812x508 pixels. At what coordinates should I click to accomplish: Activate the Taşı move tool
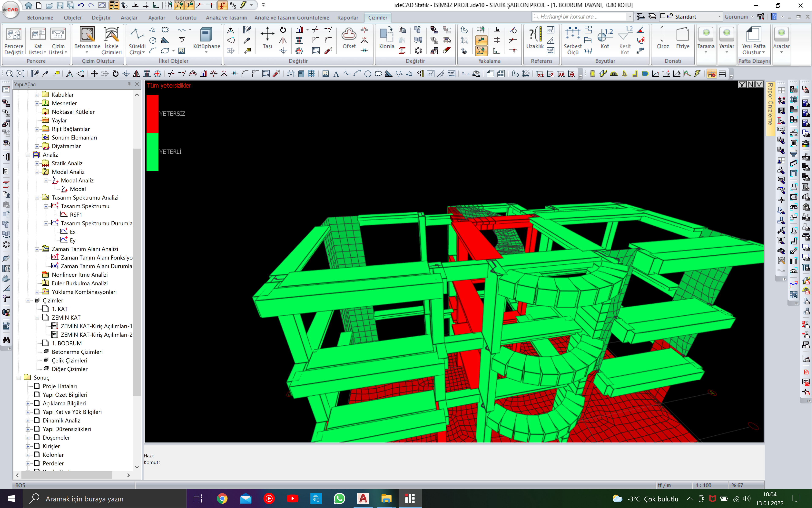click(267, 38)
